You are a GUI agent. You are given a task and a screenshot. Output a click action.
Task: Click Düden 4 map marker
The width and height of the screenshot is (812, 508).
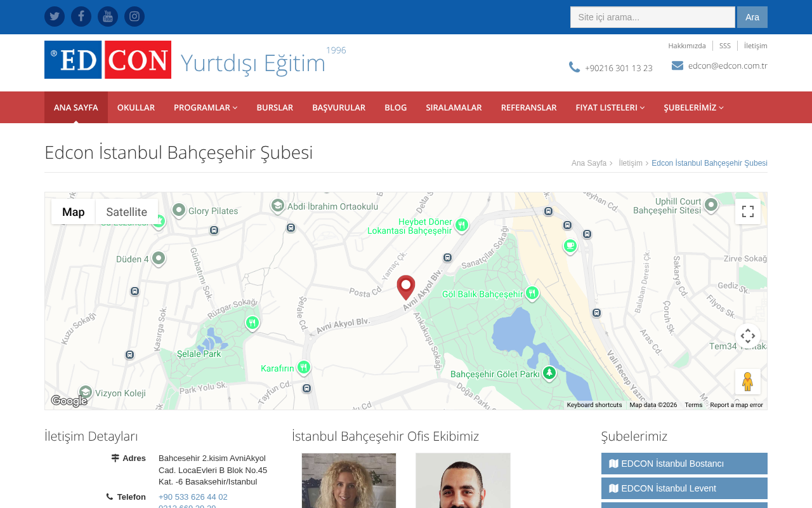click(159, 258)
